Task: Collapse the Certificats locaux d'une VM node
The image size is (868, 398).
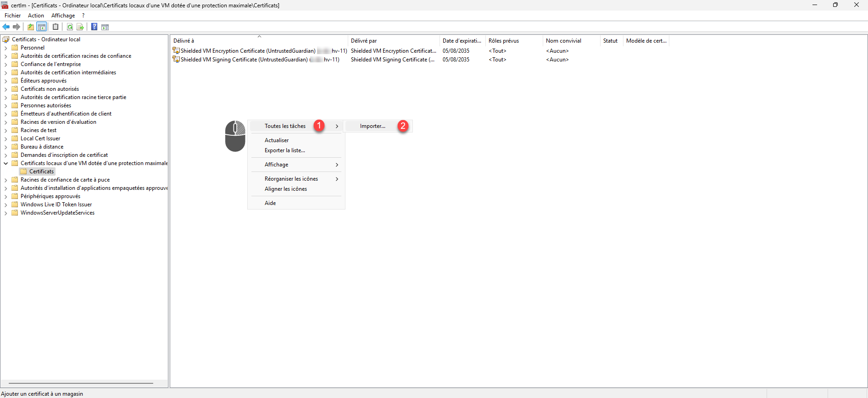Action: point(6,163)
